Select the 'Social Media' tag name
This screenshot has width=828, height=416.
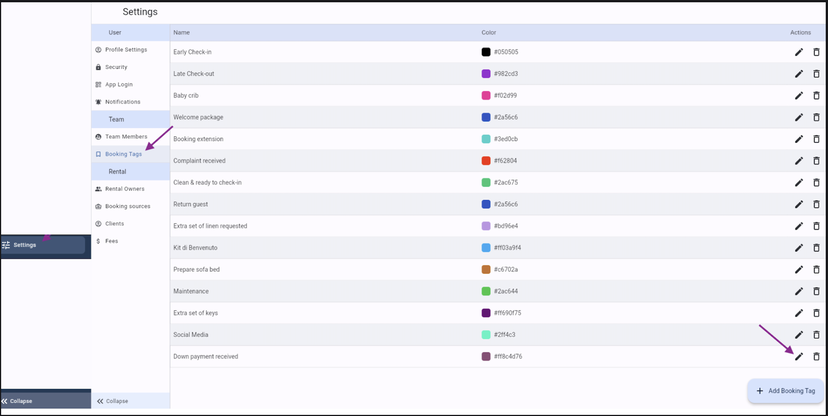click(189, 335)
